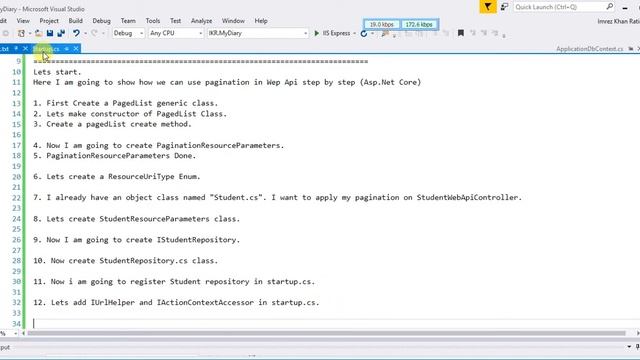Screen dimensions: 640x360
Task: Open the Window menu
Action: pos(233,21)
